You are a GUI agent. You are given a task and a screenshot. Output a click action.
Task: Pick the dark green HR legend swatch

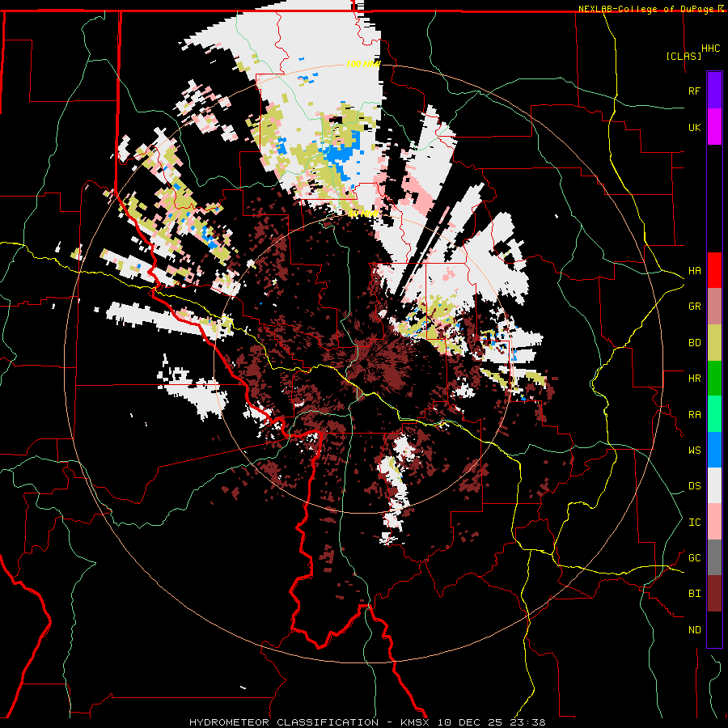pos(714,379)
